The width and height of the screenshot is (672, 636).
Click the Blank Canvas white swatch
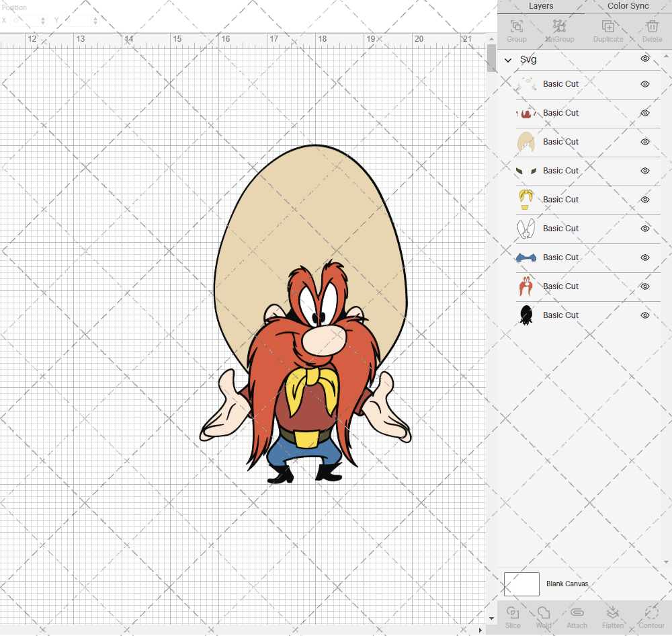[521, 584]
